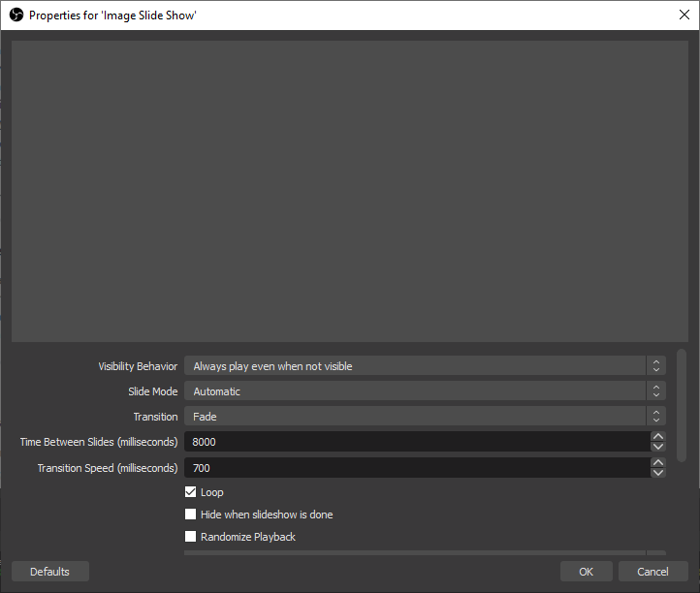The height and width of the screenshot is (593, 700).
Task: Click the Transition label text
Action: [155, 417]
